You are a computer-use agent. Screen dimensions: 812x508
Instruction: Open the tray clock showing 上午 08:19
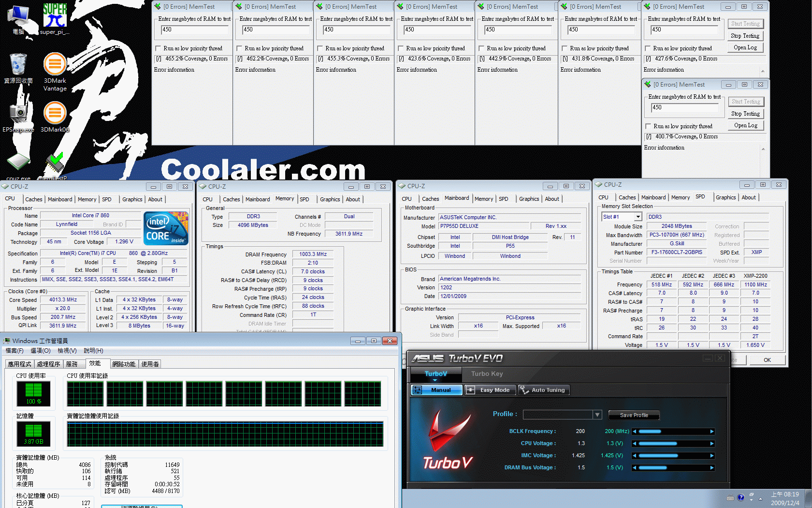[785, 498]
